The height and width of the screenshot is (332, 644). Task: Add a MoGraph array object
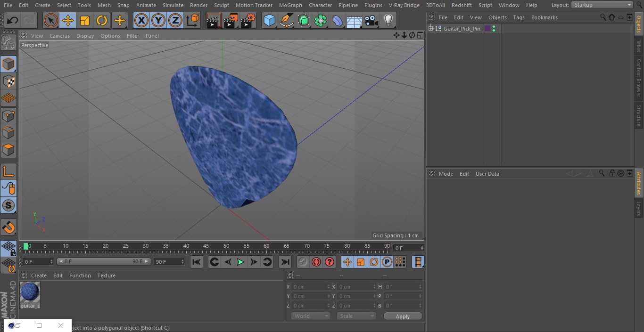tap(321, 21)
